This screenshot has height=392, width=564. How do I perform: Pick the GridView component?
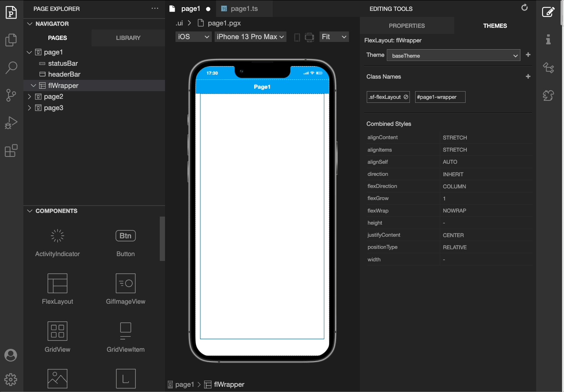pyautogui.click(x=57, y=337)
